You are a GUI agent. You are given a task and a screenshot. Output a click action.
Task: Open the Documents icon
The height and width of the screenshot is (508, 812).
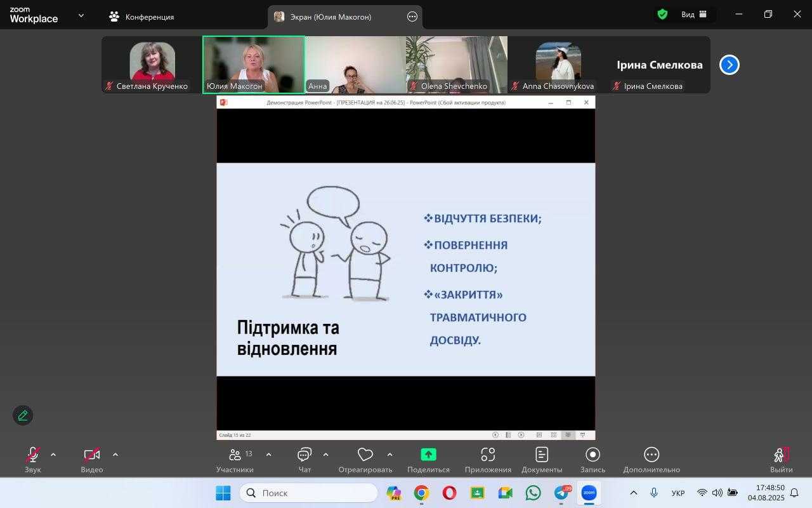(542, 455)
